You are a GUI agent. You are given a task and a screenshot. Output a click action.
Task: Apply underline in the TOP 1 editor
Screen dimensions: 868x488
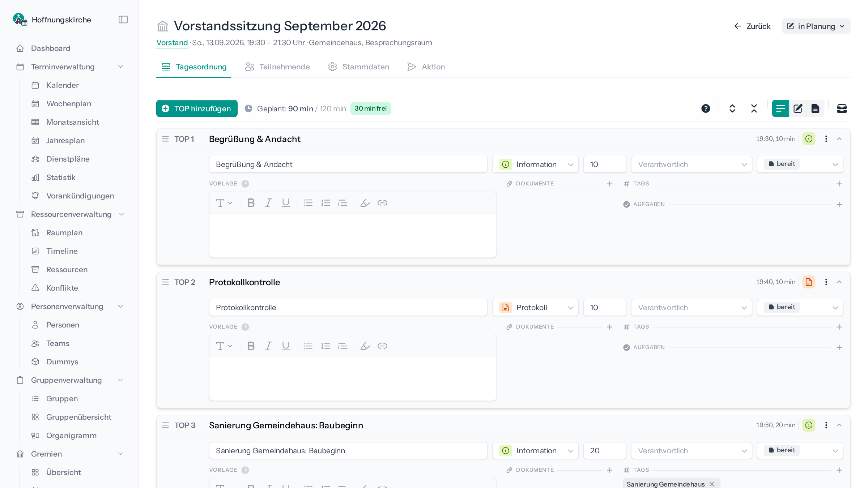(286, 203)
